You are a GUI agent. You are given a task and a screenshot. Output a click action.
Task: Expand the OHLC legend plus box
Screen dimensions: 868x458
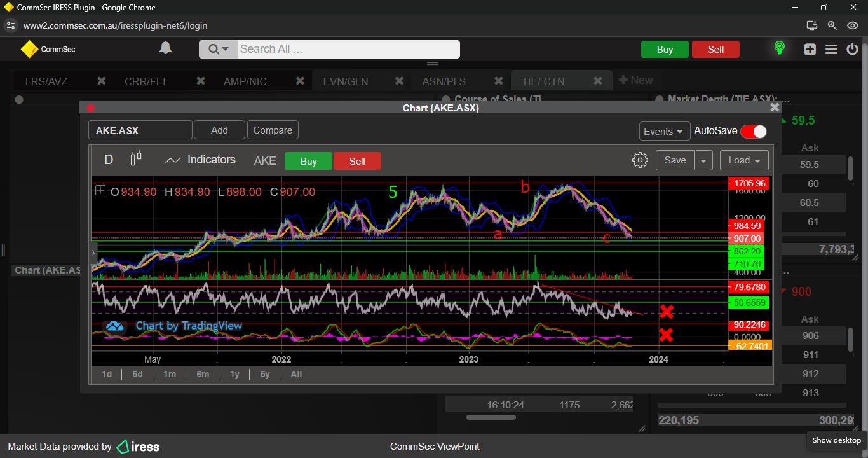(100, 190)
